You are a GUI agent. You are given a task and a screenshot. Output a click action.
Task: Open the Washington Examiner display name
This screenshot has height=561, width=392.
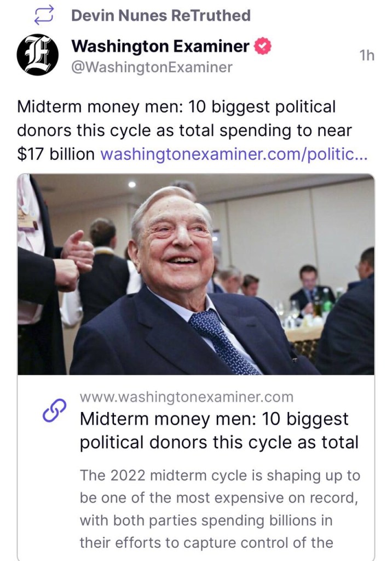coord(161,47)
